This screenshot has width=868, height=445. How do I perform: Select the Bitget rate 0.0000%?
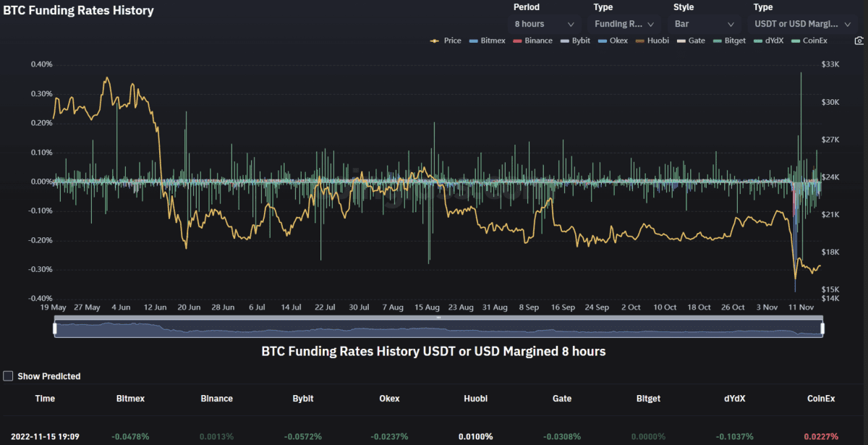648,436
